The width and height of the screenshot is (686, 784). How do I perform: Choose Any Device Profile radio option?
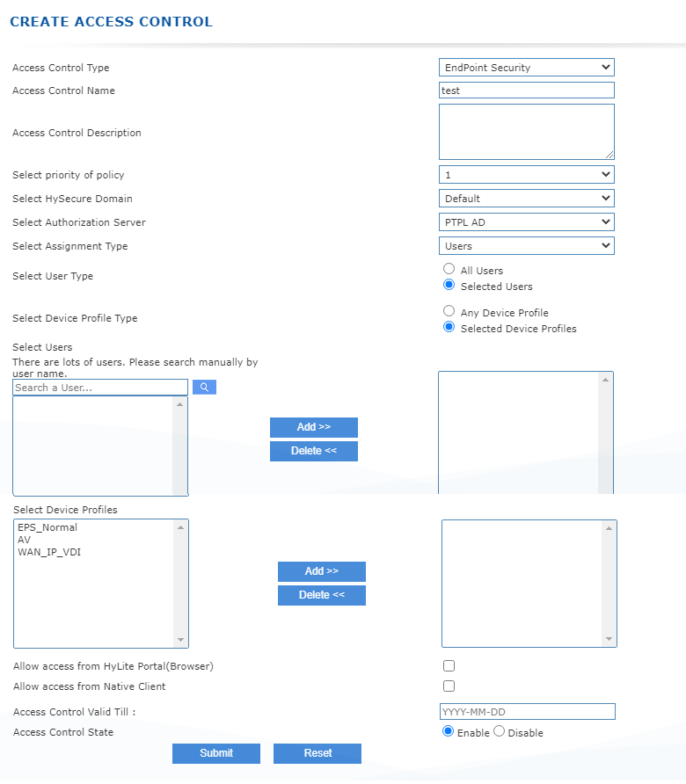coord(449,311)
